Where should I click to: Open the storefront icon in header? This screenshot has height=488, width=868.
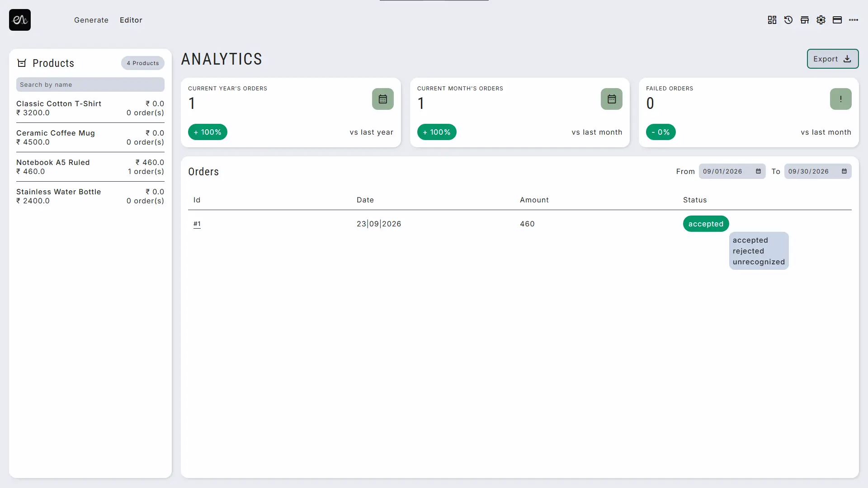tap(805, 20)
